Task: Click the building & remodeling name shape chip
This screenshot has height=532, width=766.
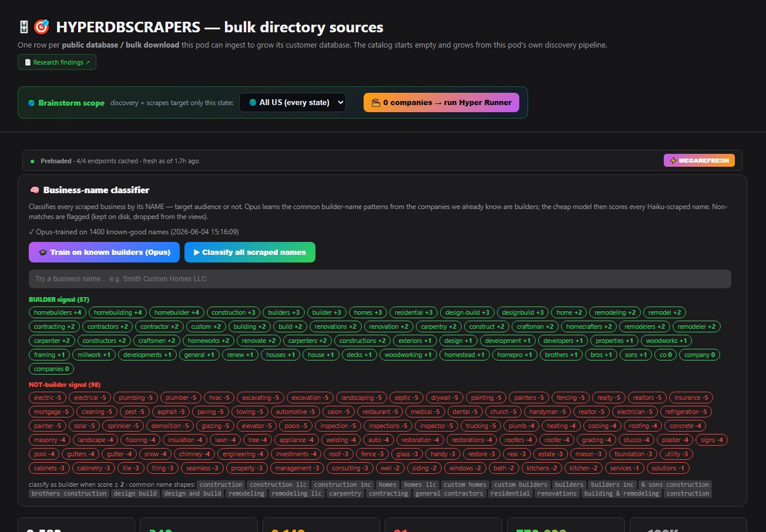Action: tap(623, 493)
